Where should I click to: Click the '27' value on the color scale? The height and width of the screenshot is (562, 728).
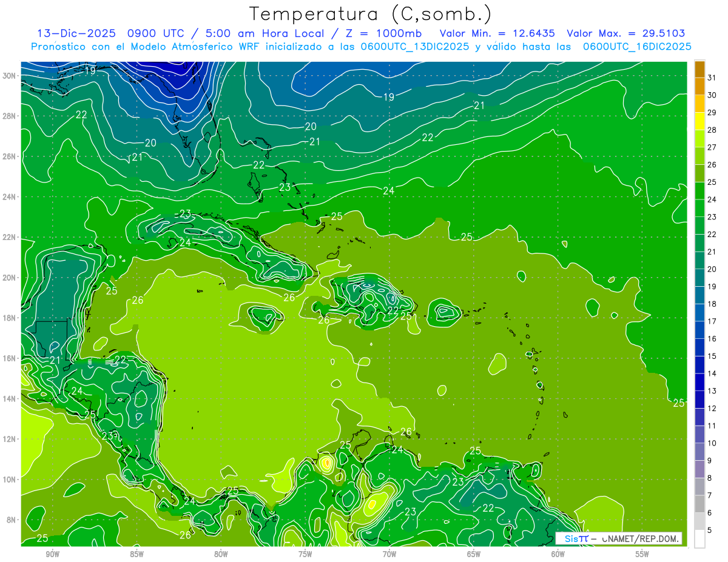tap(712, 147)
